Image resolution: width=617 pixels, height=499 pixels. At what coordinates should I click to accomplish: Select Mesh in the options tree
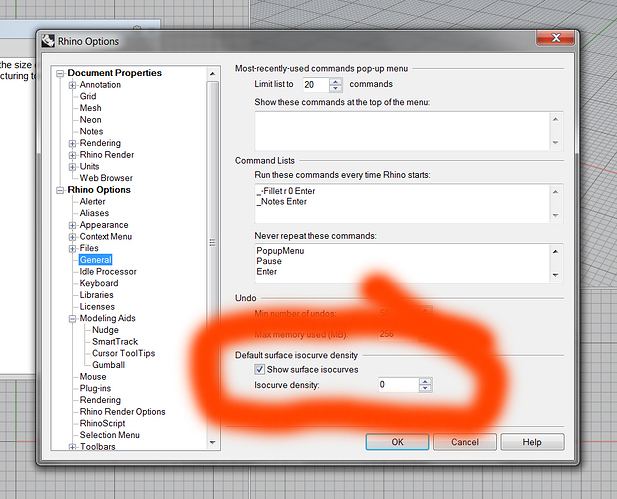(91, 108)
